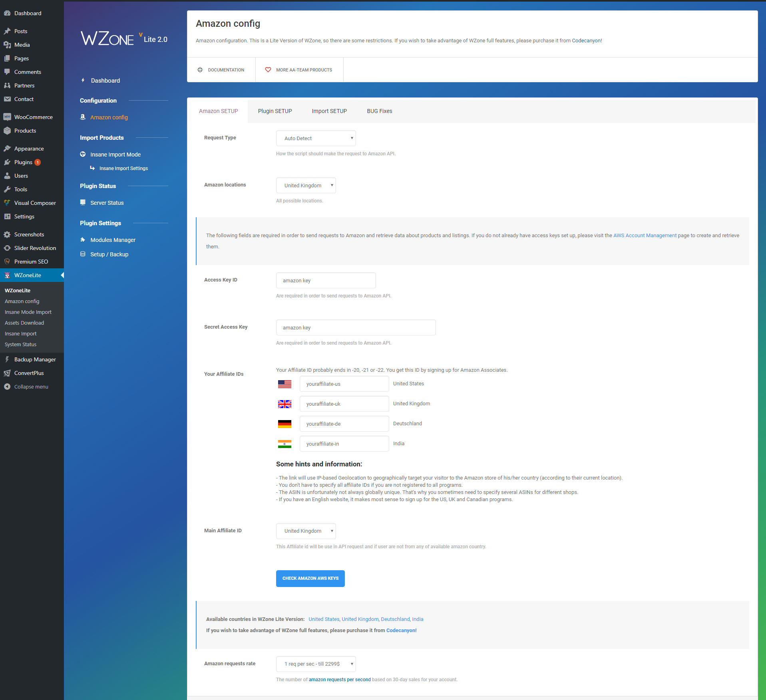This screenshot has height=700, width=766.
Task: Click the WooCommerce icon in admin sidebar
Action: [x=7, y=117]
